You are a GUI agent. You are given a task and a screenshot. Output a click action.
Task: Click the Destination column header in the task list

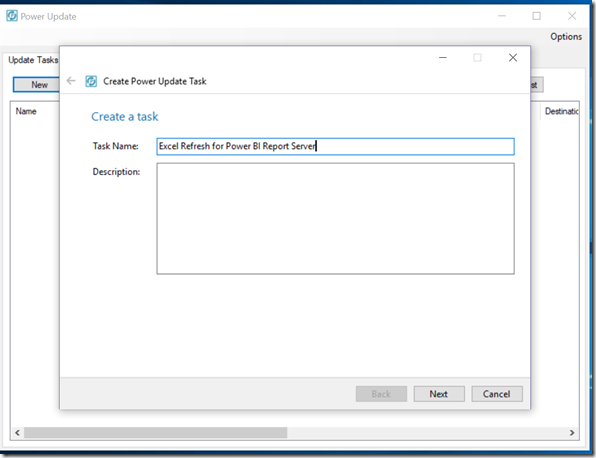[x=561, y=111]
